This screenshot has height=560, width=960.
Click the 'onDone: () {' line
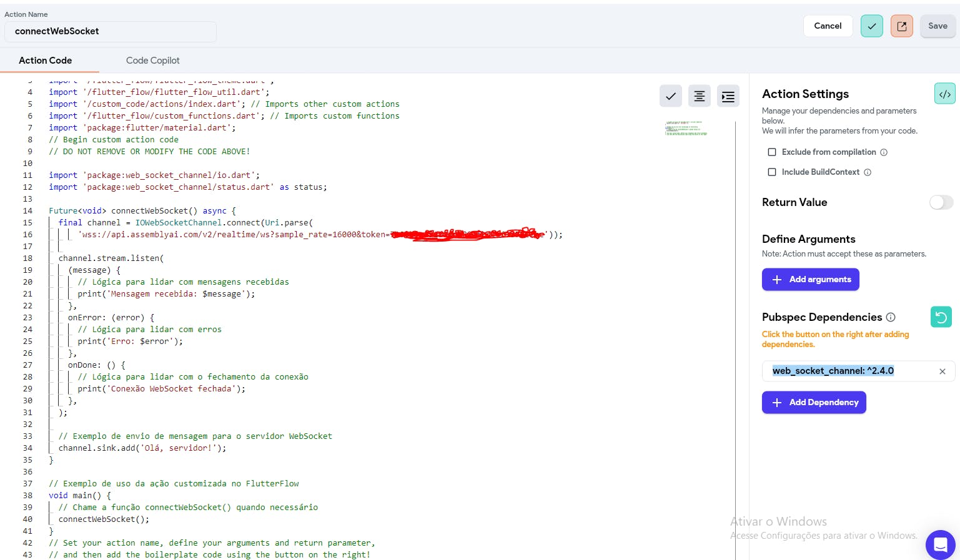pos(97,365)
